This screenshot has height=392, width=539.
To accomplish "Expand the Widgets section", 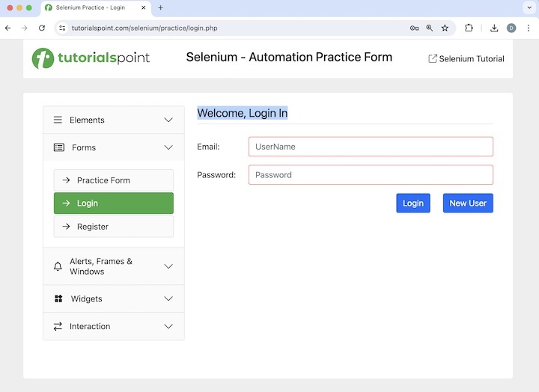I will [x=114, y=298].
